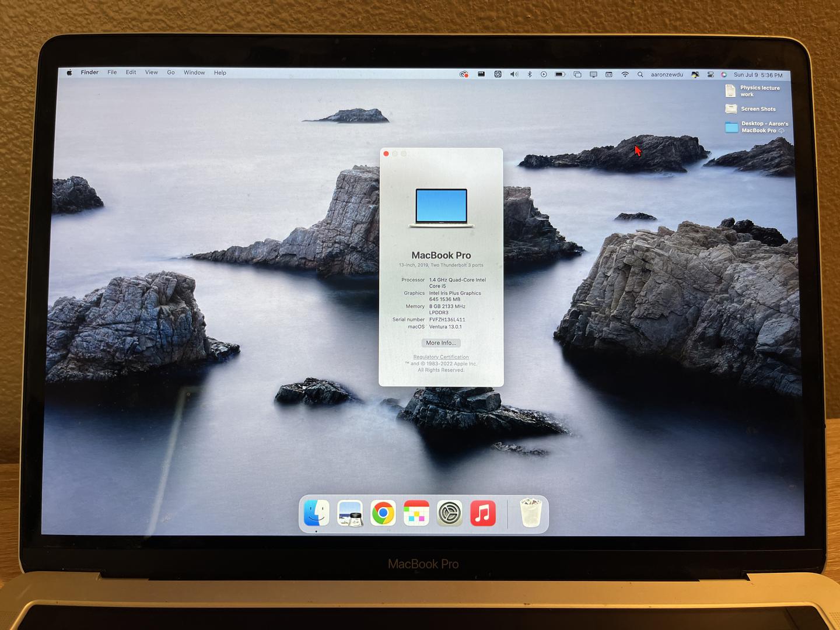Viewport: 840px width, 630px height.
Task: Open Preview app from the Dock
Action: (x=350, y=514)
